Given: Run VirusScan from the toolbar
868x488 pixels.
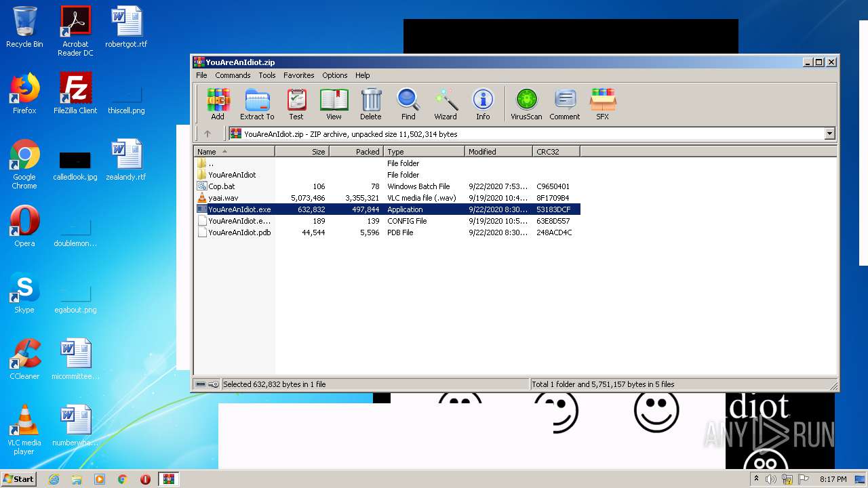Looking at the screenshot, I should 526,104.
